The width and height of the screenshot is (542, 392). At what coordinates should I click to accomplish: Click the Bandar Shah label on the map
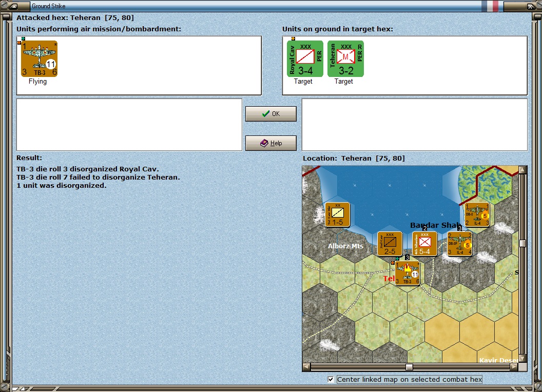coord(435,225)
